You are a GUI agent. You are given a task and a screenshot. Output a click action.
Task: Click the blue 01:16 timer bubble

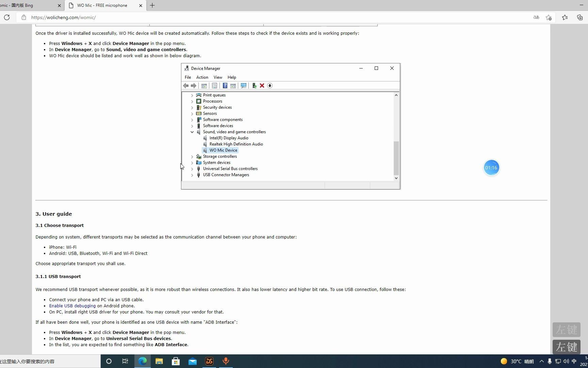pos(491,168)
